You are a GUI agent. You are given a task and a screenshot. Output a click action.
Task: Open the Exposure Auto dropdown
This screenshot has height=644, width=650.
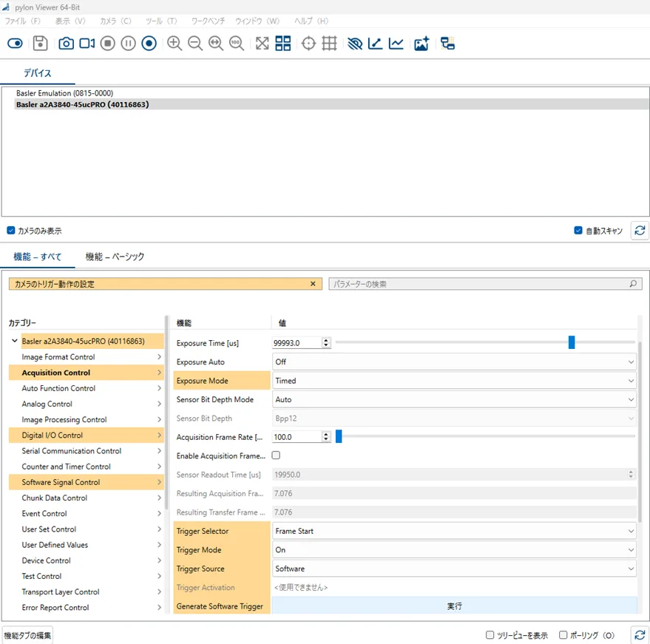coord(454,362)
